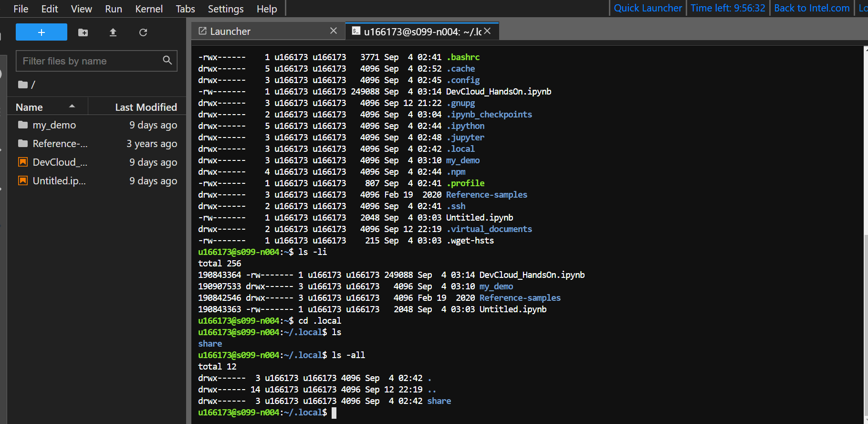Toggle sort order arrow on Name column
The height and width of the screenshot is (424, 868).
[72, 106]
